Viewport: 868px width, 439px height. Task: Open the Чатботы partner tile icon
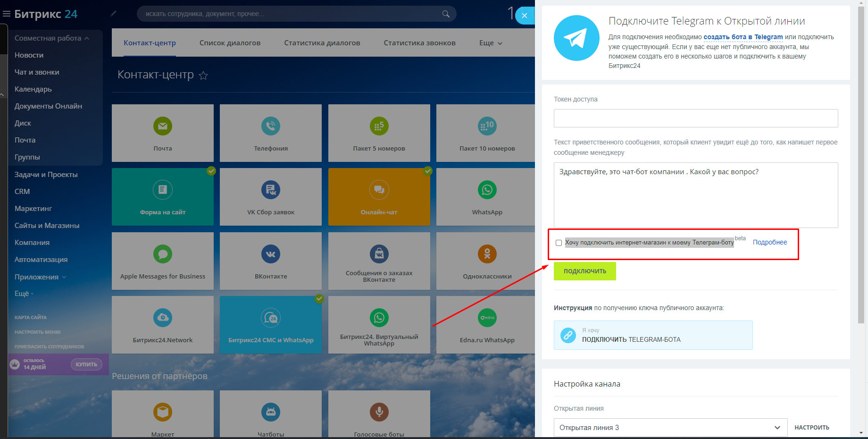coord(271,412)
